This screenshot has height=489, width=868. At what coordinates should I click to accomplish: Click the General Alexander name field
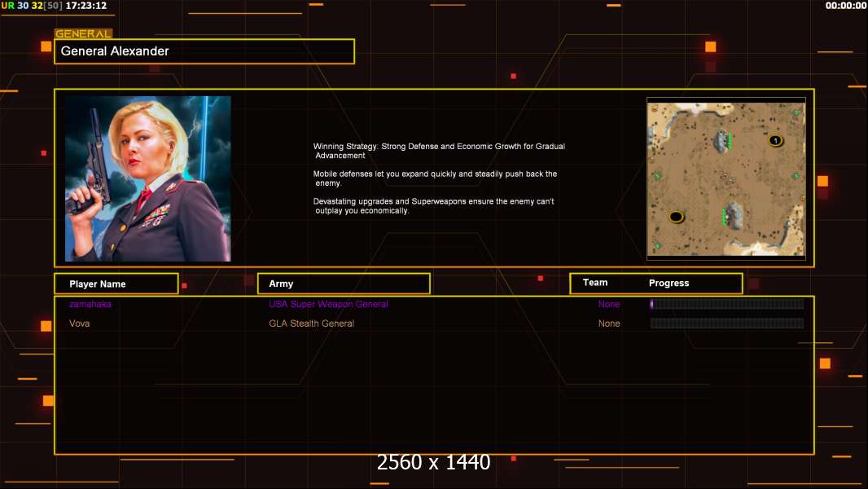point(204,51)
